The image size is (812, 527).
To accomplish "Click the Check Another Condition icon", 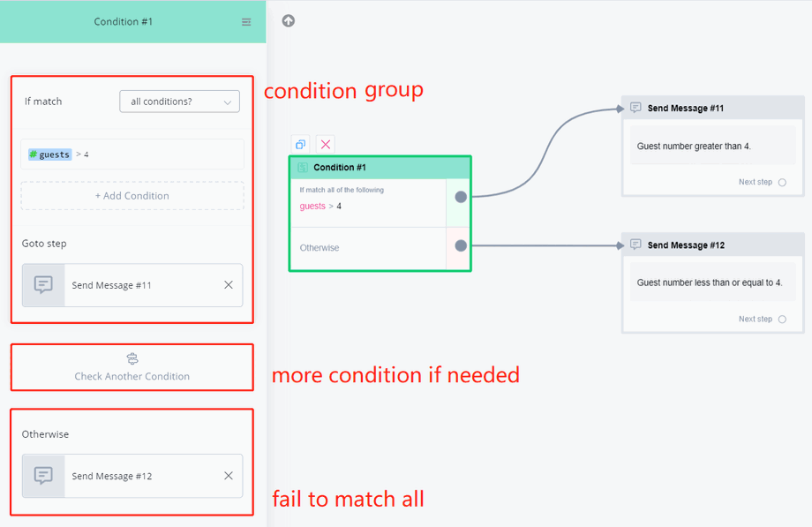I will pyautogui.click(x=132, y=358).
